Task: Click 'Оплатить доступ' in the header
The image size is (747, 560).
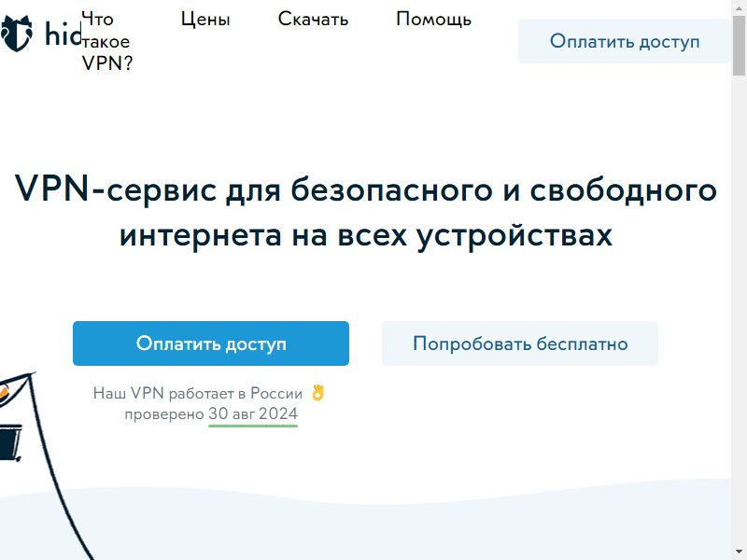Action: point(625,41)
